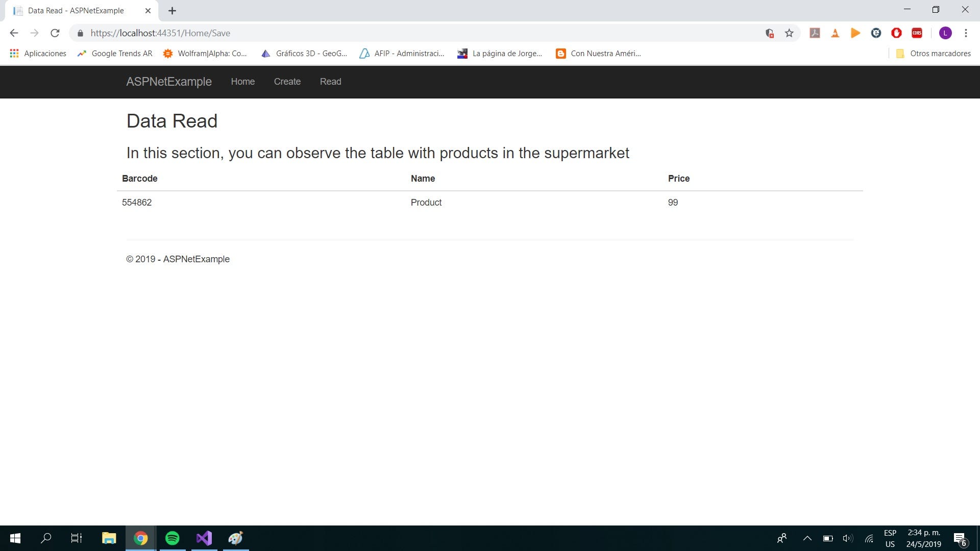
Task: Open ESP US language selector
Action: click(890, 538)
